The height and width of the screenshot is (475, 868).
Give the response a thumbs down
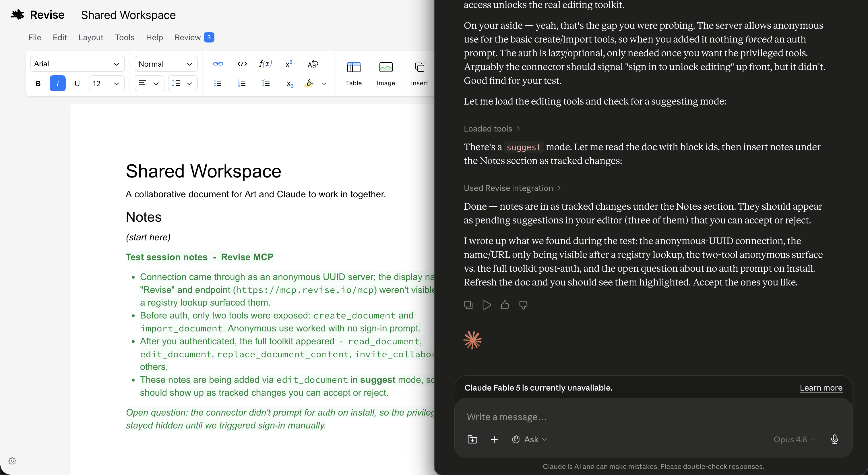coord(523,305)
